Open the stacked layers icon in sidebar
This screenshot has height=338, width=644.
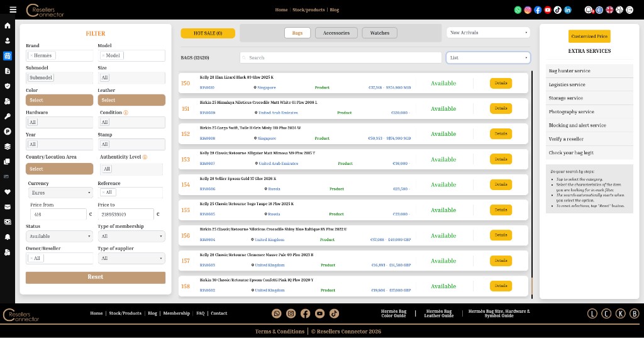pyautogui.click(x=8, y=147)
